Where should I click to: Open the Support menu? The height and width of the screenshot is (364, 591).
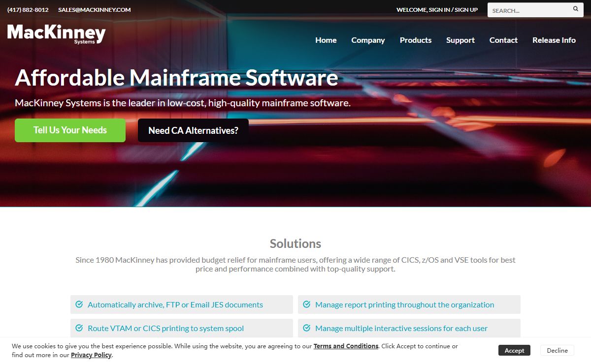coord(460,40)
